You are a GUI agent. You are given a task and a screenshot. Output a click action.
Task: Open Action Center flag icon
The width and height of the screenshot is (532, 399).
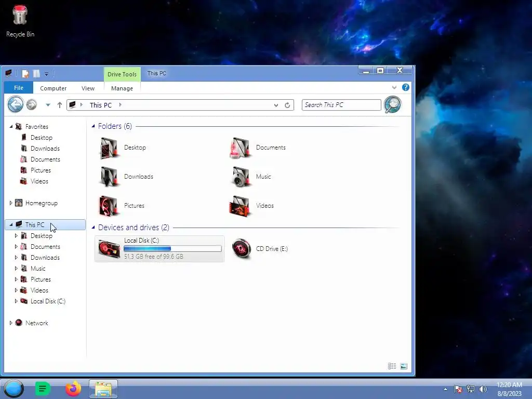click(x=458, y=389)
